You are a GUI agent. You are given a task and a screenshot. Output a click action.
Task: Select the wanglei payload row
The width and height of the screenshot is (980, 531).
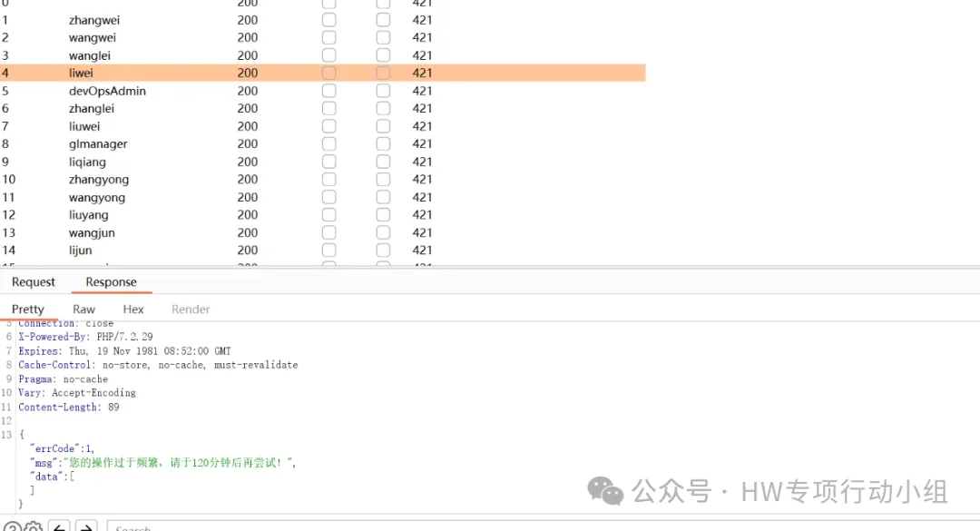[x=322, y=55]
